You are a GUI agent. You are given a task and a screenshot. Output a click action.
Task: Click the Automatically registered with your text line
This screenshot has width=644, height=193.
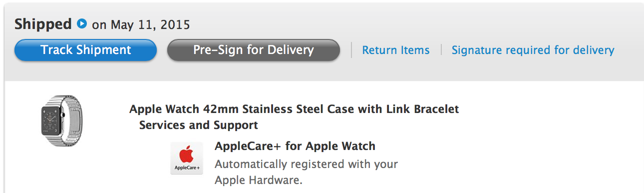coord(306,164)
